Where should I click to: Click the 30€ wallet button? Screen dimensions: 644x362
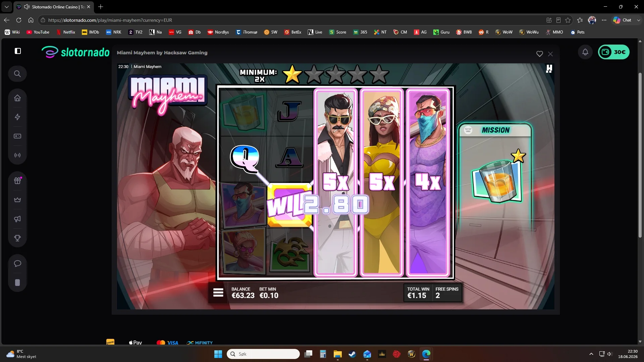coord(614,52)
